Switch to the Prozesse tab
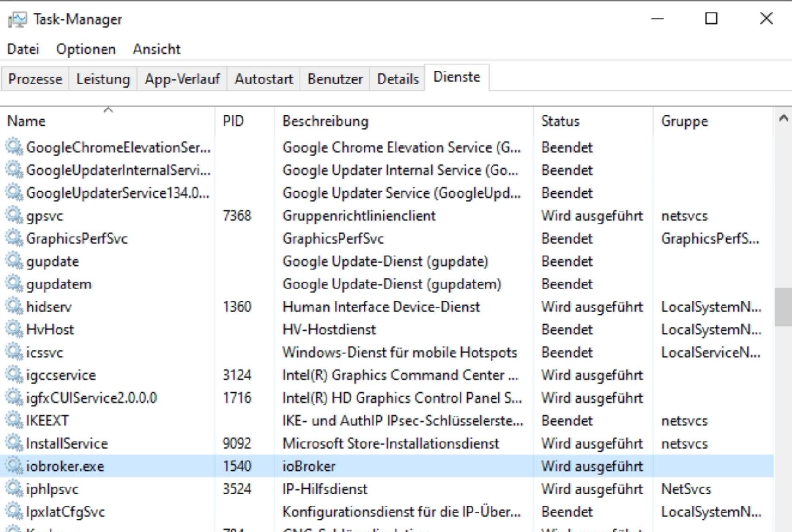This screenshot has height=532, width=792. pyautogui.click(x=35, y=79)
